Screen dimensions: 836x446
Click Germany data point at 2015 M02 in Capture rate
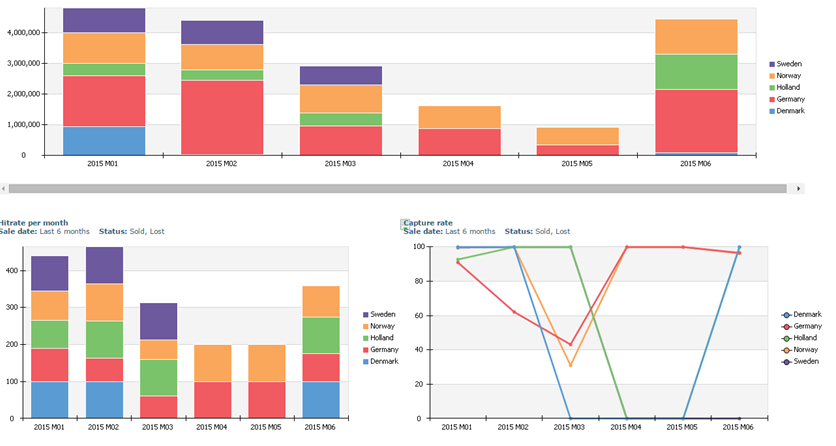[x=515, y=312]
